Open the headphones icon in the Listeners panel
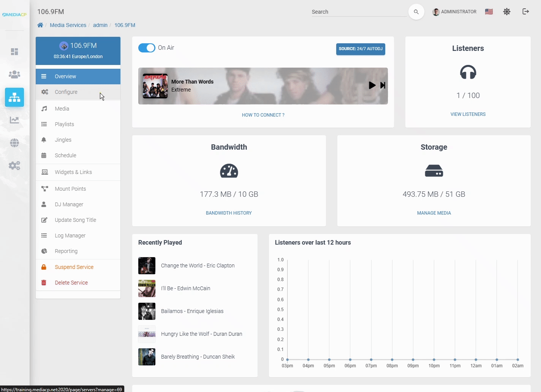The image size is (541, 392). pos(468,73)
